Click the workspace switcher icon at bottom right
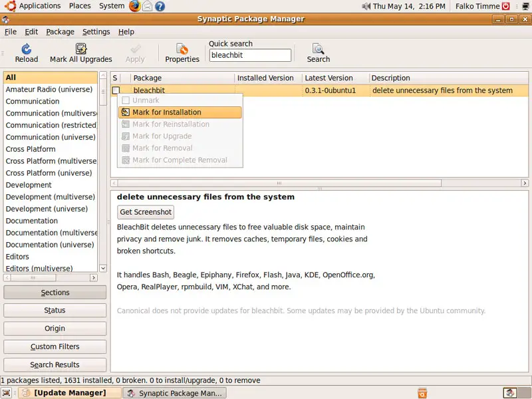Image resolution: width=532 pixels, height=399 pixels. point(509,393)
